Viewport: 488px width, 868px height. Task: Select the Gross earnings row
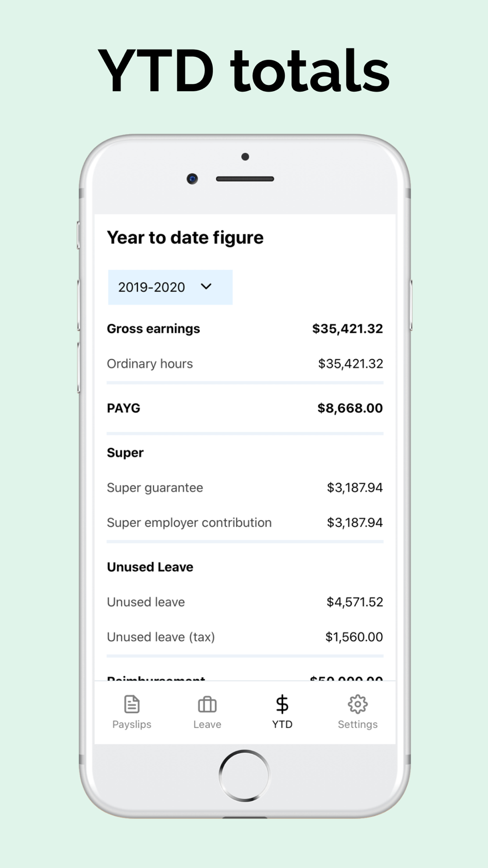click(245, 329)
